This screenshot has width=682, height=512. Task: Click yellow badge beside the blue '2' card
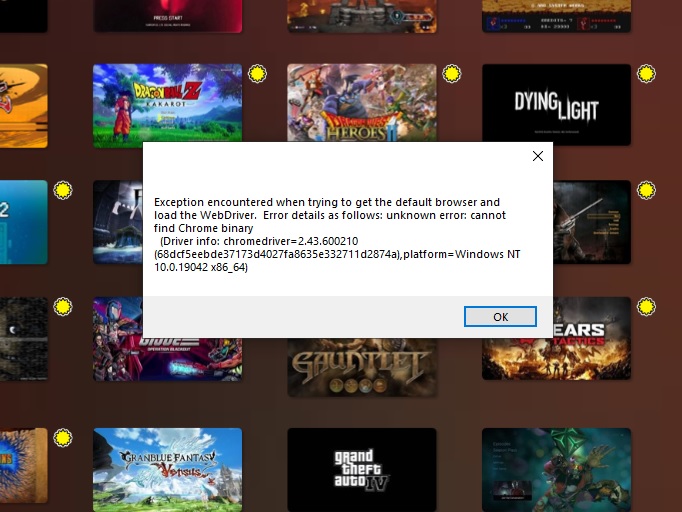[x=63, y=190]
